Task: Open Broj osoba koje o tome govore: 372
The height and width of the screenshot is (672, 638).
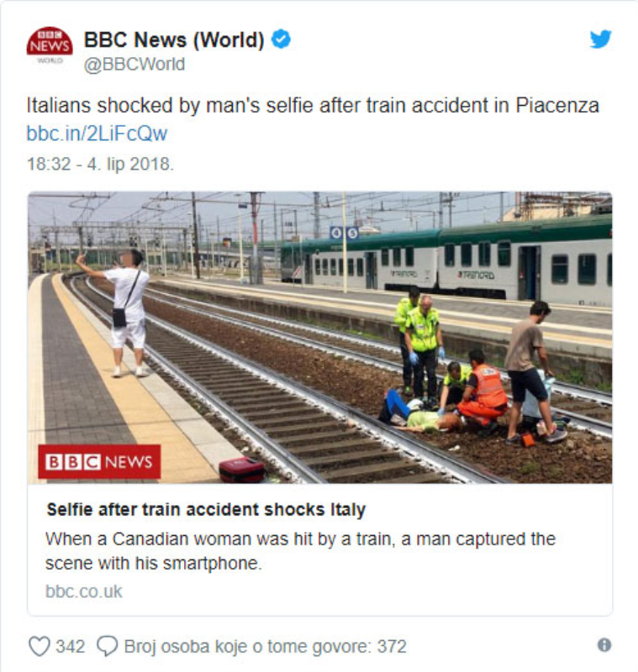Action: 265,646
